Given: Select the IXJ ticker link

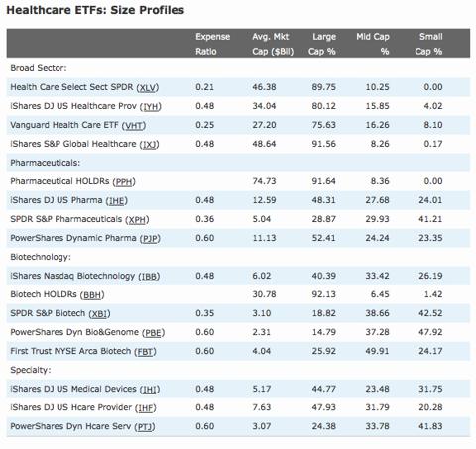Looking at the screenshot, I should point(149,144).
